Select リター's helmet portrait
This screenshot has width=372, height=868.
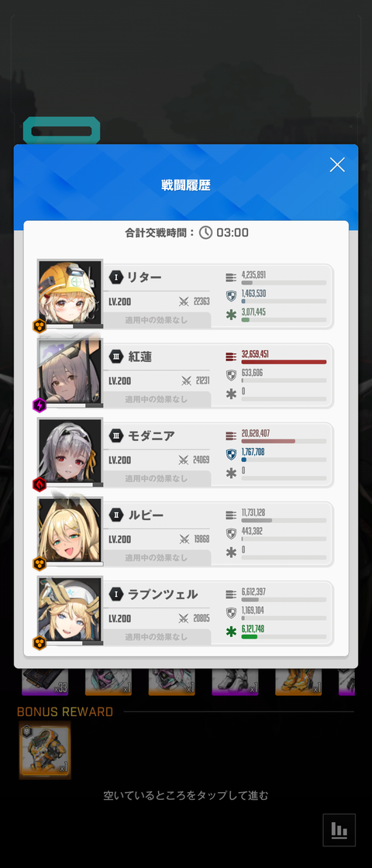point(71,294)
